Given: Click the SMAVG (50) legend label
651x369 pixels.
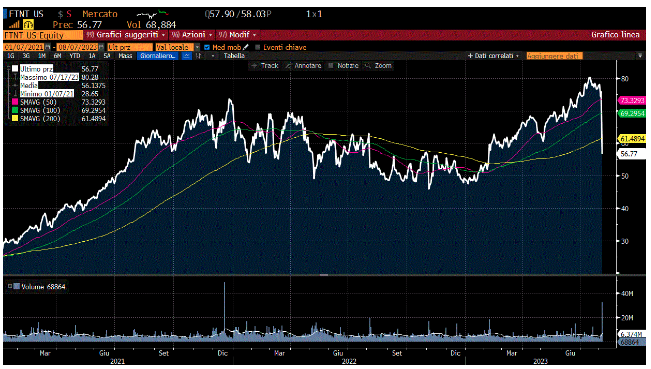Looking at the screenshot, I should [38, 102].
